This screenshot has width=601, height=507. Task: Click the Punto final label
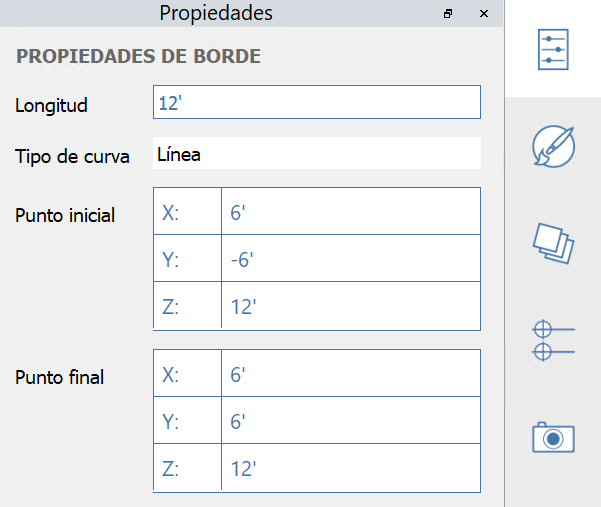click(60, 377)
